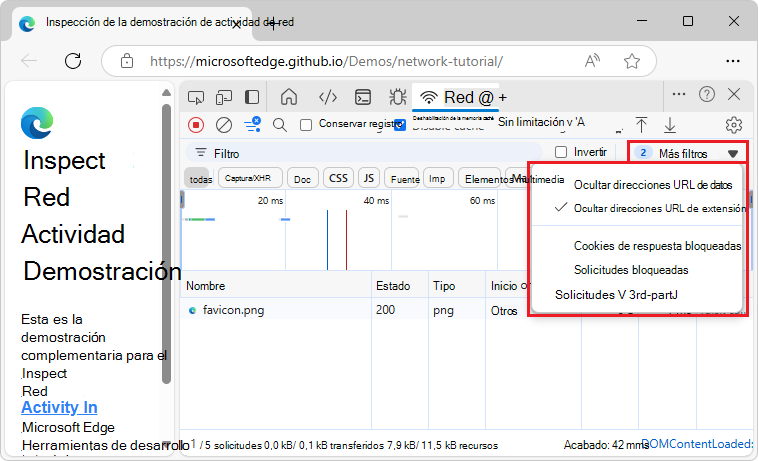758x461 pixels.
Task: Open browser Settings and more menu
Action: 733,61
